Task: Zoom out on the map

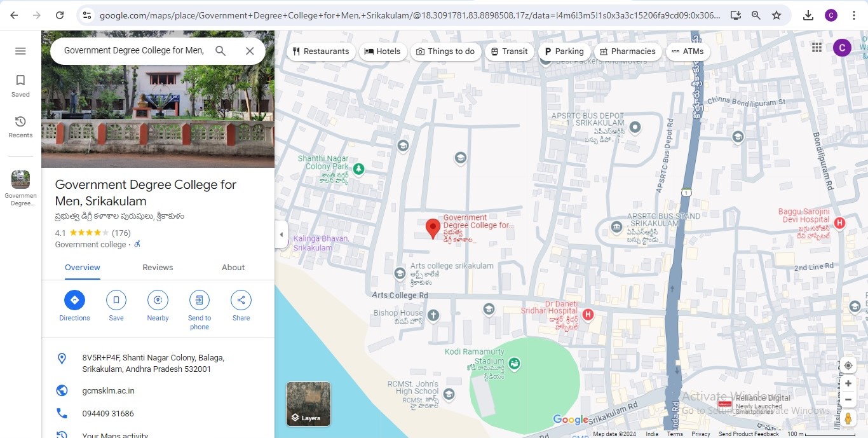Action: (x=848, y=400)
